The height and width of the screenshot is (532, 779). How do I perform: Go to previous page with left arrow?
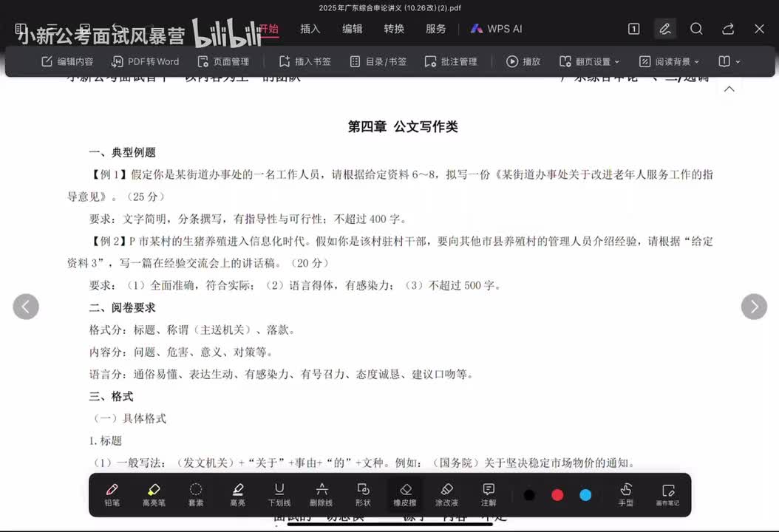(x=26, y=307)
